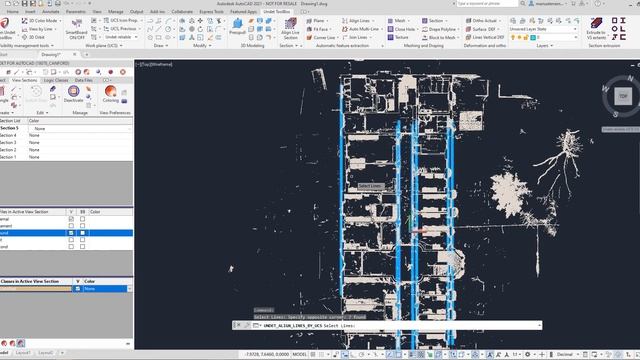Click the Presspull tool icon

click(x=237, y=24)
